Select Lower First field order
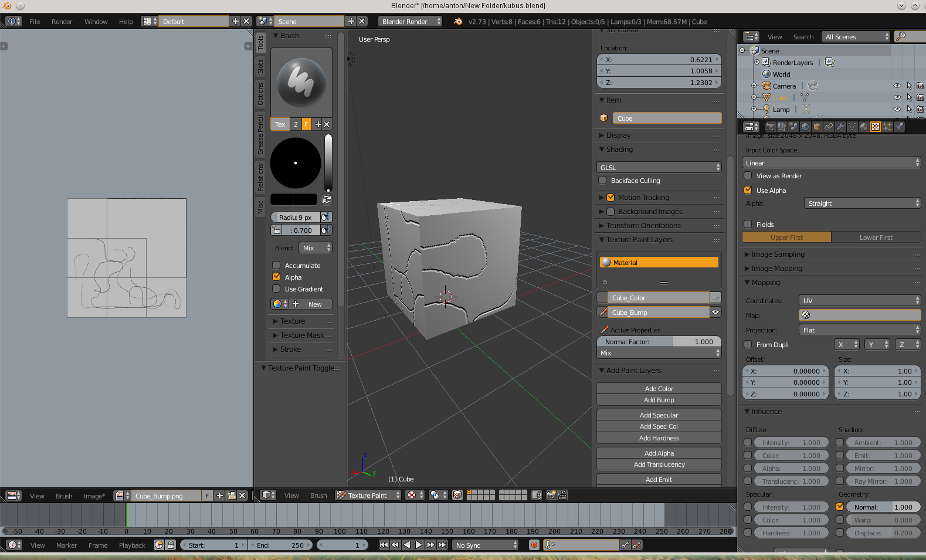926x560 pixels. (876, 237)
